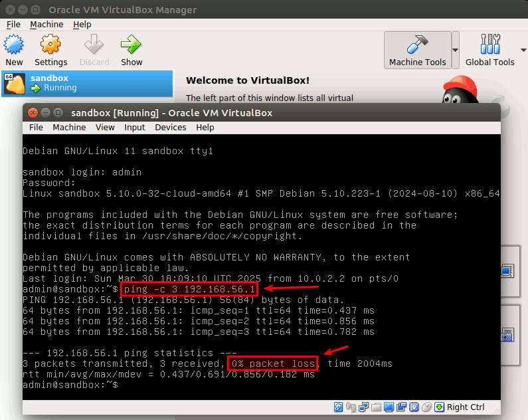The height and width of the screenshot is (420, 528).
Task: Click the New machine icon in Manager toolbar
Action: coord(14,44)
